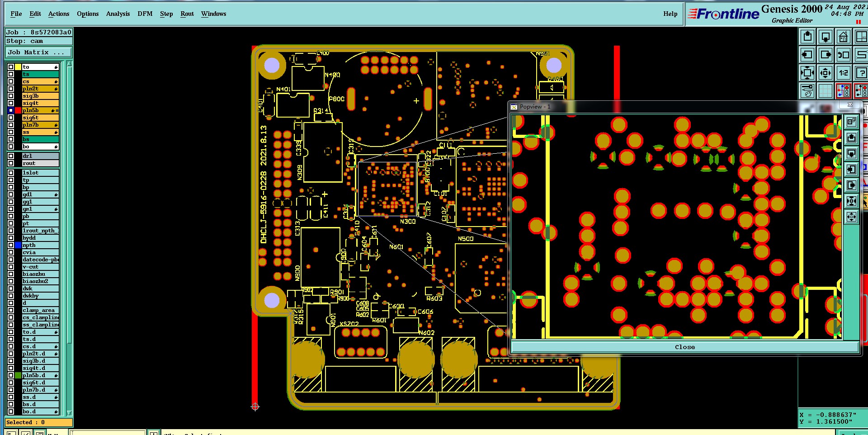Screen dimensions: 868x435
Task: Click the red color swatch of layer pln5b
Action: tap(18, 110)
